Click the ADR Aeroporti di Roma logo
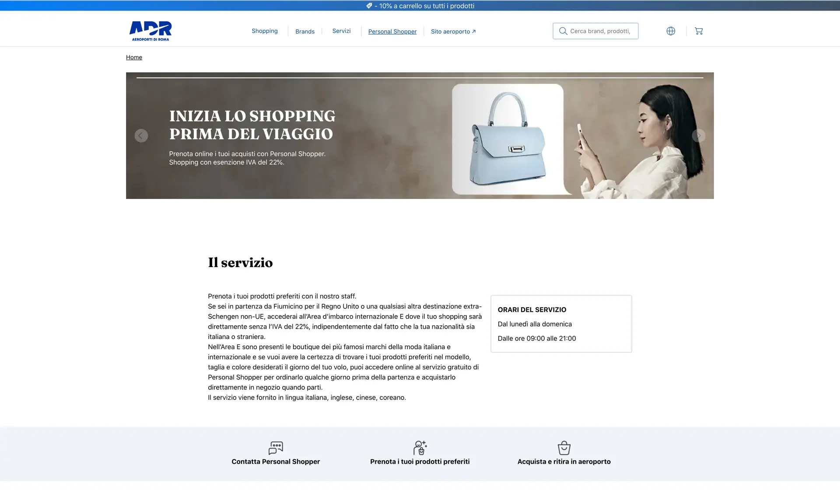The height and width of the screenshot is (504, 840). click(150, 31)
